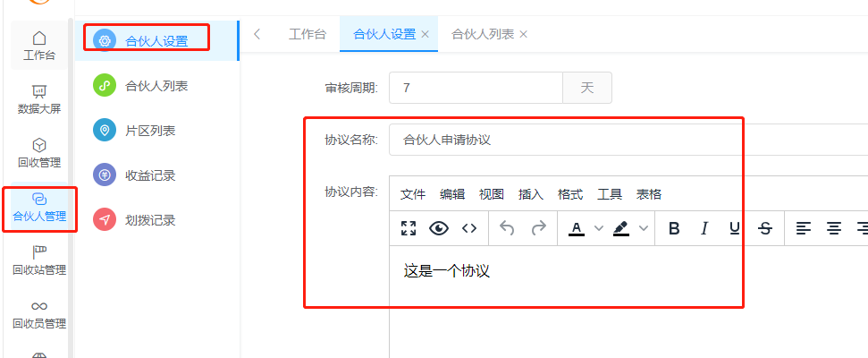Click the 天 unit label
868x358 pixels.
click(x=587, y=88)
